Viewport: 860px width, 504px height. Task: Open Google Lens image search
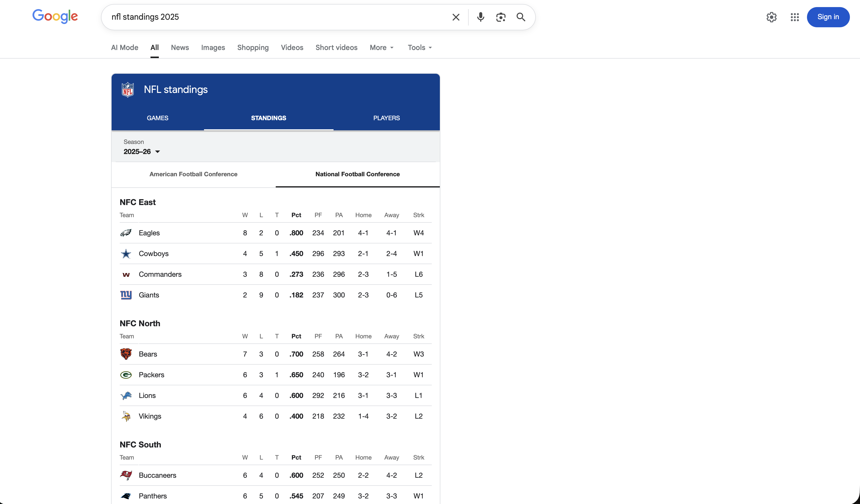click(x=501, y=17)
